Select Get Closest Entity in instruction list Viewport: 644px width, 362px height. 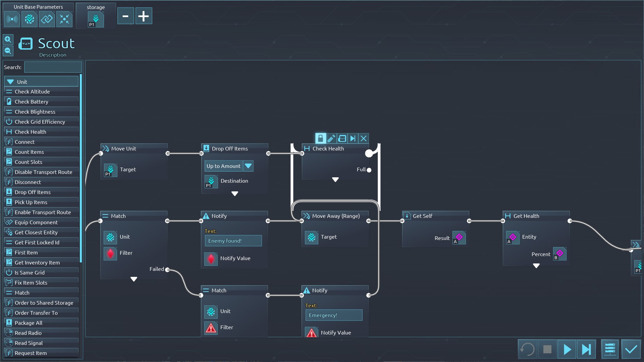pos(36,232)
